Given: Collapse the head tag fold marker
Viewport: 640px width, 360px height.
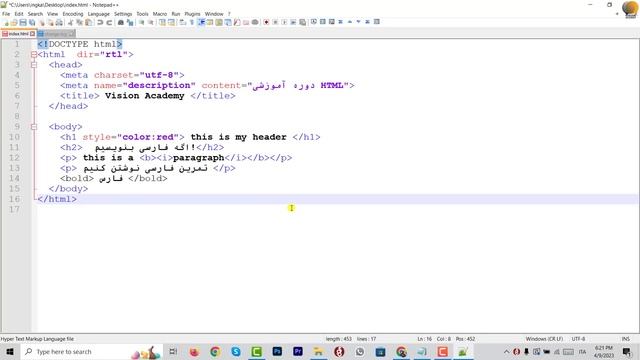Looking at the screenshot, I should [34, 65].
